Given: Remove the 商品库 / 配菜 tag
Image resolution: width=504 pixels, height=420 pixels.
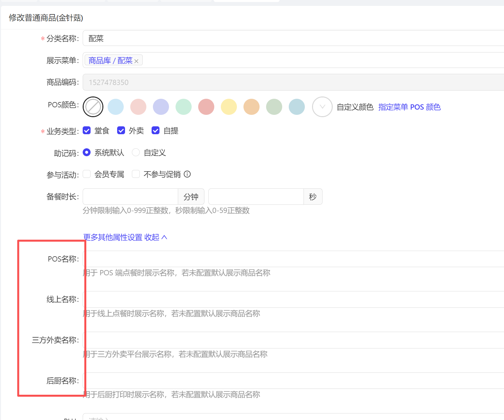Looking at the screenshot, I should pyautogui.click(x=136, y=61).
